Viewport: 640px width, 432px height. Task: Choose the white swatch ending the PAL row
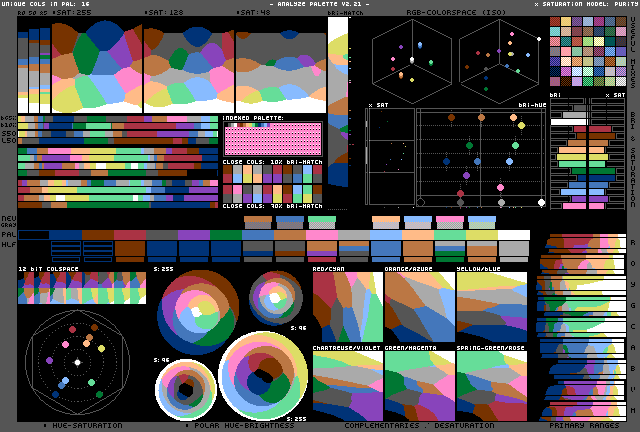[x=514, y=235]
